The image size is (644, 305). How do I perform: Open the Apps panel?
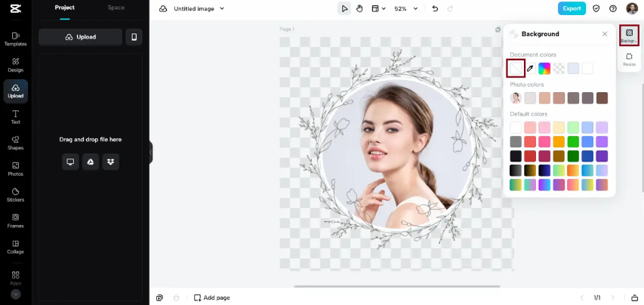16,278
